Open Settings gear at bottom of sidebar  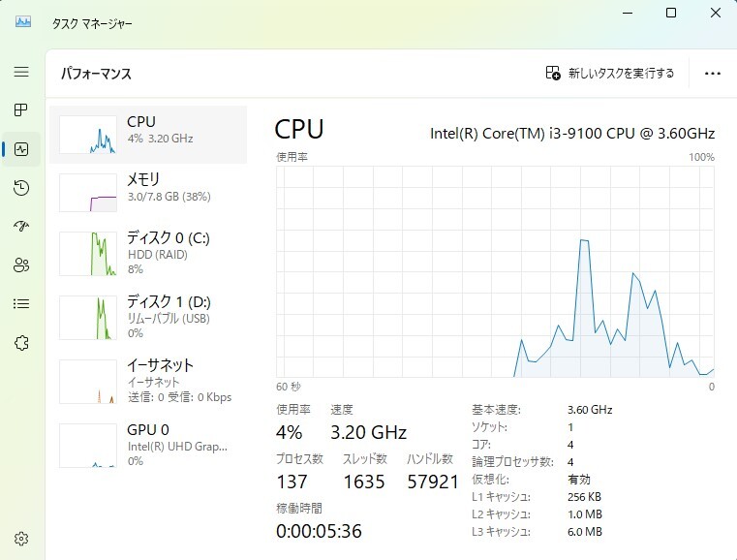21,539
